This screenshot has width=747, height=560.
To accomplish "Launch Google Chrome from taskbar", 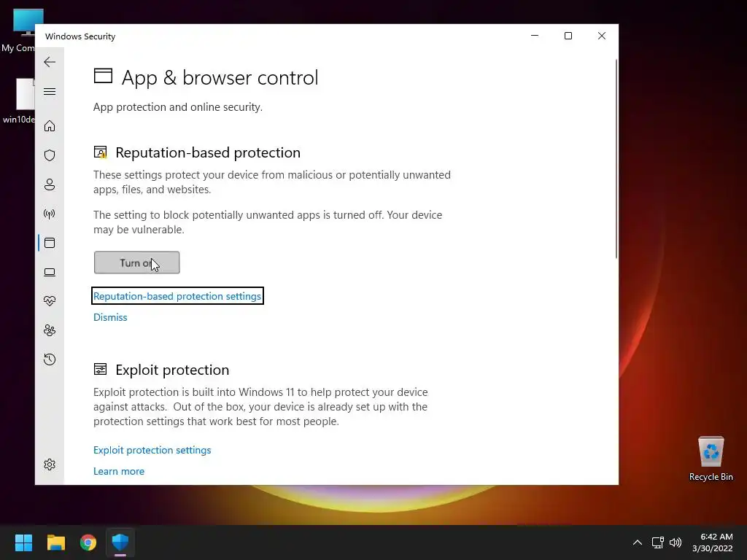I will (x=88, y=542).
